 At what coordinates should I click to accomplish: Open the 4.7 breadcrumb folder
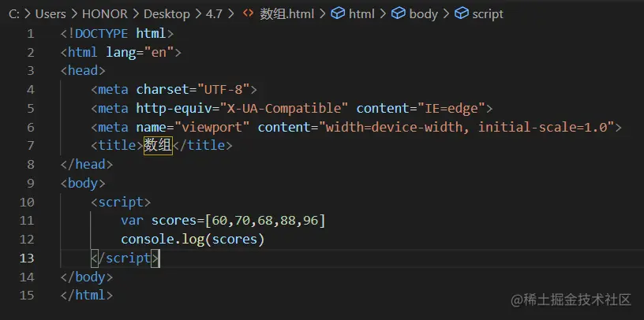214,14
